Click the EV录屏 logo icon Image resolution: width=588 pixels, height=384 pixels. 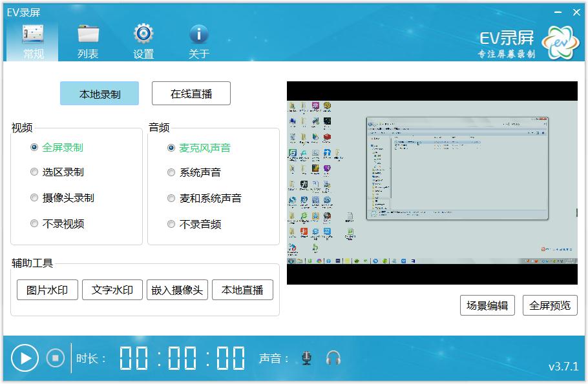coord(561,43)
